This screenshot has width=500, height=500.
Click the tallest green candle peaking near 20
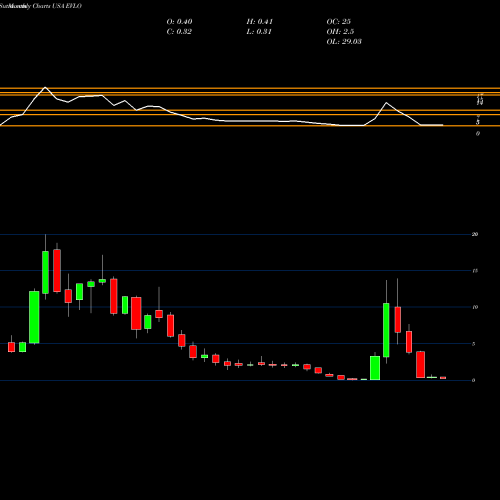coord(45,272)
